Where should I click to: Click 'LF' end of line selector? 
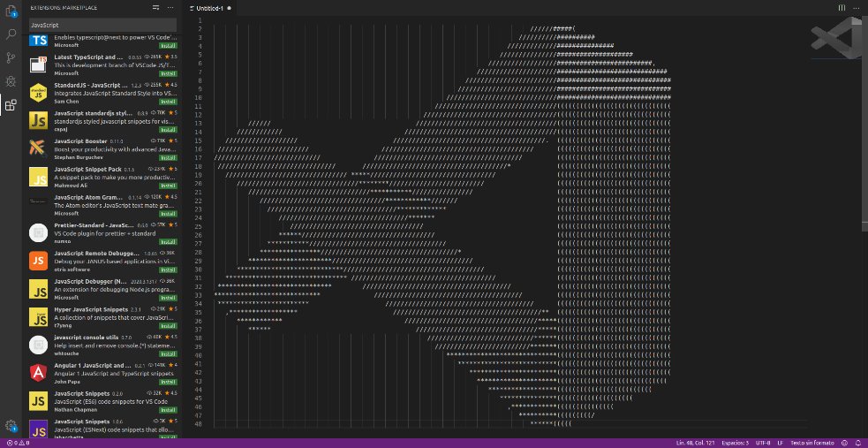click(780, 443)
